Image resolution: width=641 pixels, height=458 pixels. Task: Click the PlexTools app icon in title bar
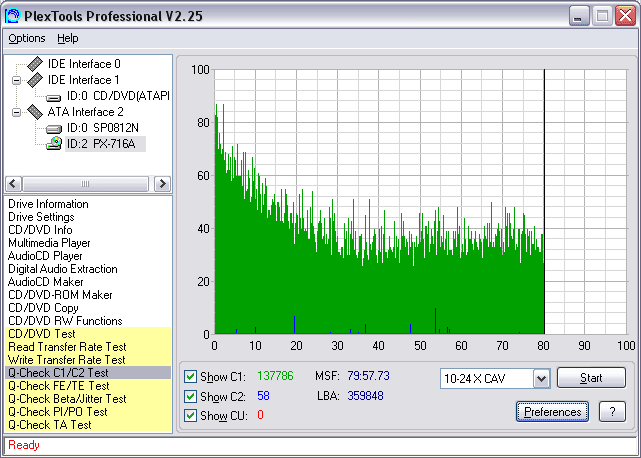point(13,16)
